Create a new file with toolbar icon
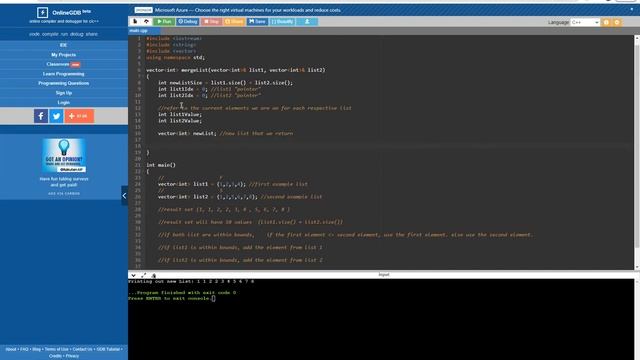This screenshot has width=640, height=360. [x=135, y=22]
